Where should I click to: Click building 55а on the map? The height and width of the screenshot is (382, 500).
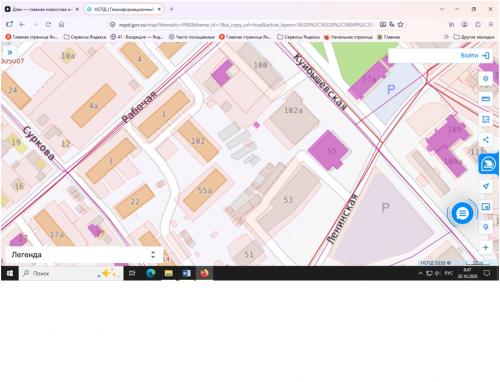[205, 190]
